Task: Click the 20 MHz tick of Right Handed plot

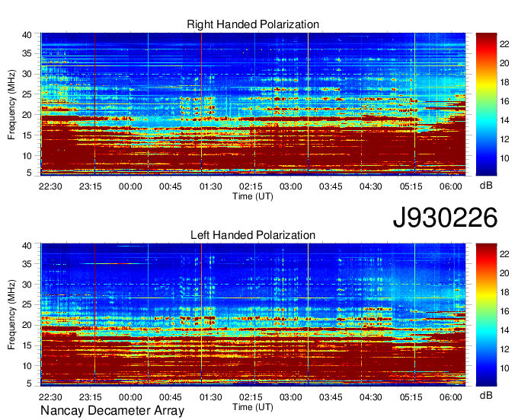Action: click(x=27, y=115)
